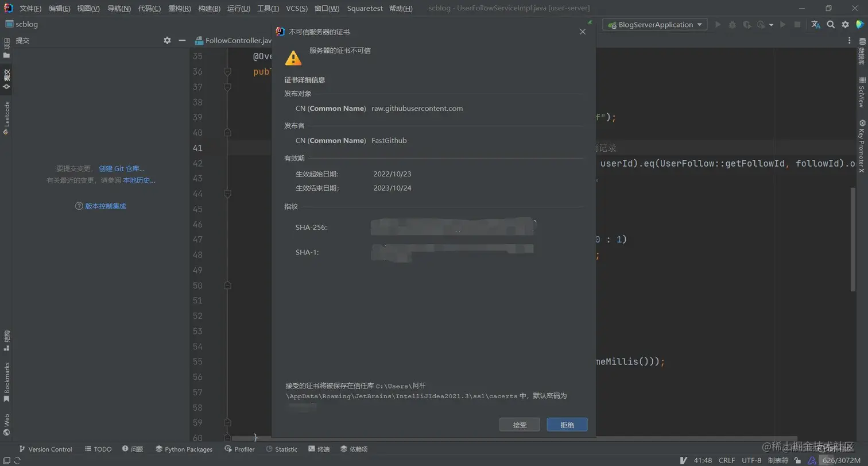Image resolution: width=868 pixels, height=466 pixels.
Task: Click the Stop square icon
Action: [797, 25]
